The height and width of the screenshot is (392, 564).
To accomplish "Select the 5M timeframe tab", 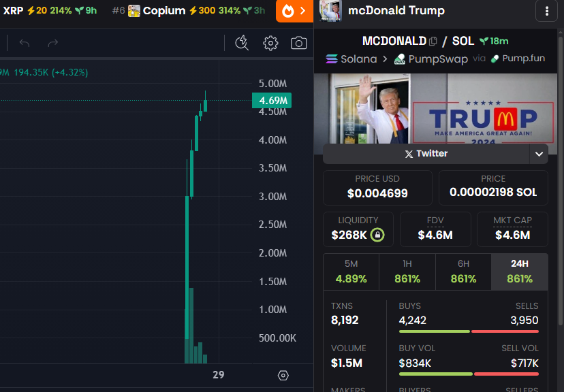I will click(351, 272).
